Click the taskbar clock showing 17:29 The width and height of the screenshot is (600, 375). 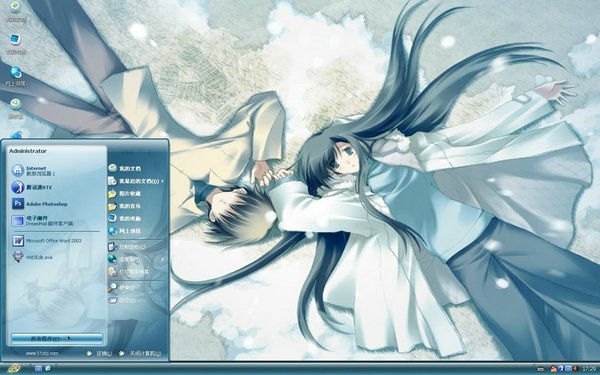pos(589,368)
